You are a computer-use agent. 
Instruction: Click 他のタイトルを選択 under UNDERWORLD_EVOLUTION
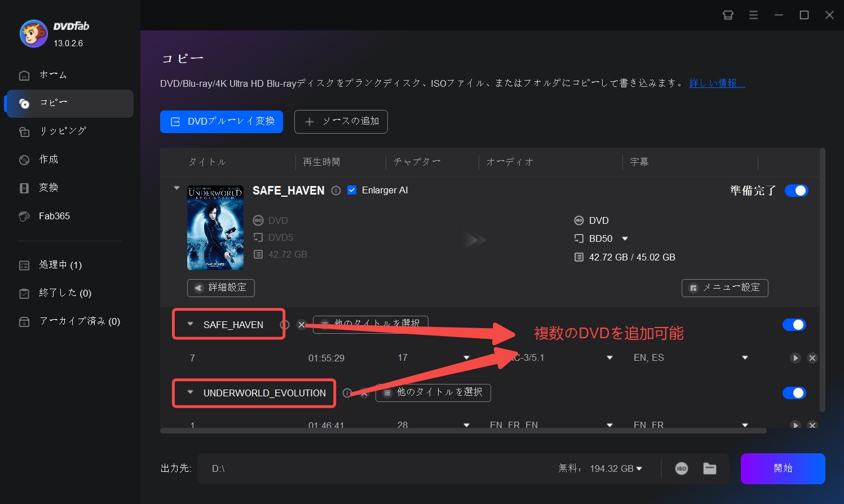click(x=433, y=392)
